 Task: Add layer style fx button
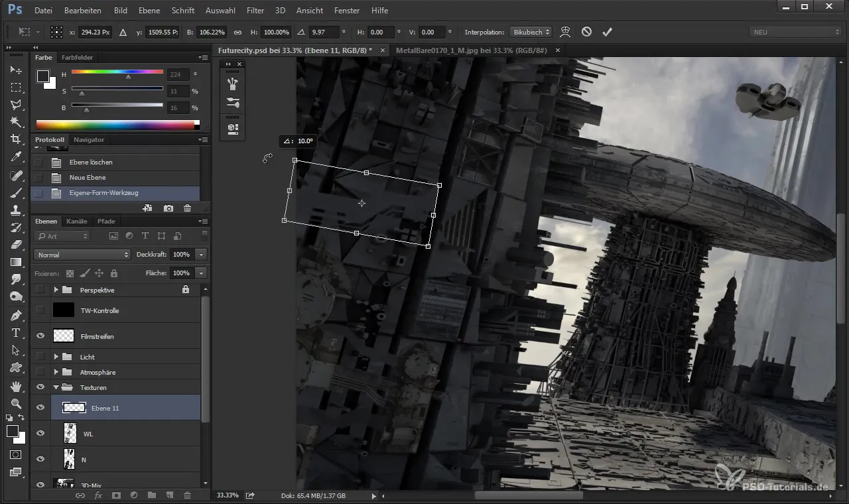pos(98,495)
